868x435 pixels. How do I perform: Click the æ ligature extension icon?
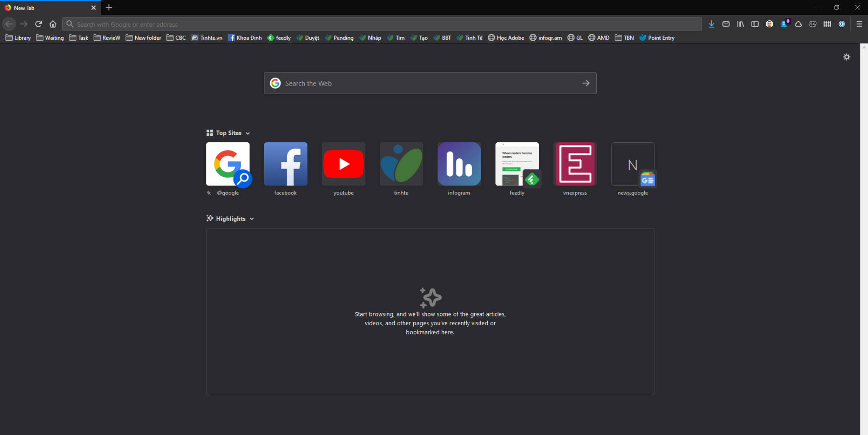tap(812, 24)
